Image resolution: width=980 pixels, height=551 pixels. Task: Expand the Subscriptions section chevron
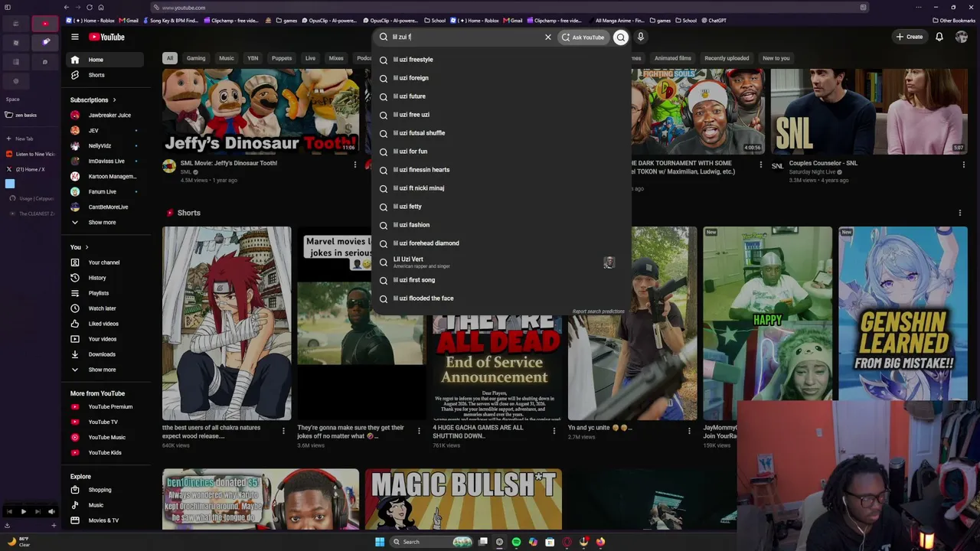click(x=114, y=100)
